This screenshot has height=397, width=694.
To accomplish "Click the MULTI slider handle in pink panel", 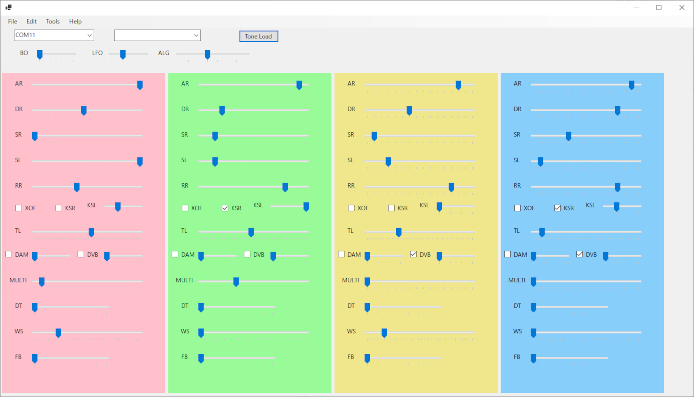I will point(42,282).
